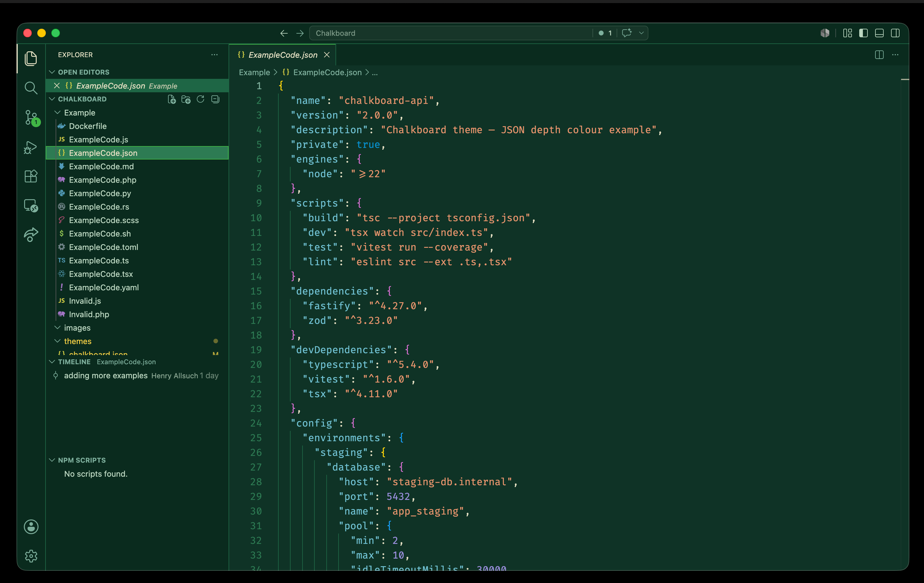Open Customize Layout menu
This screenshot has width=924, height=583.
pyautogui.click(x=848, y=33)
